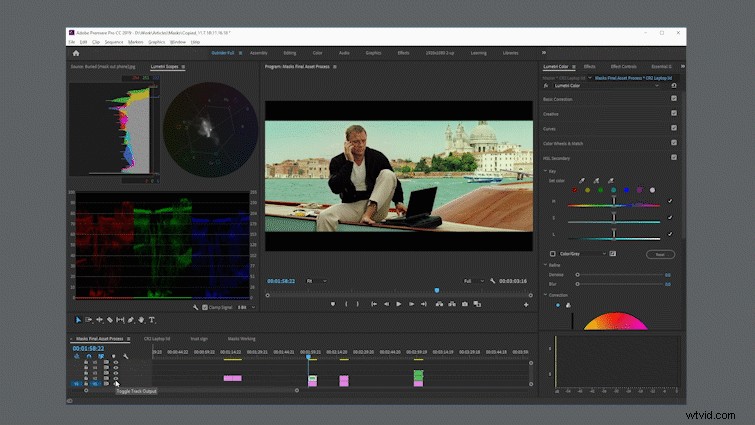Select the Razor tool
This screenshot has width=755, height=425.
pos(110,320)
